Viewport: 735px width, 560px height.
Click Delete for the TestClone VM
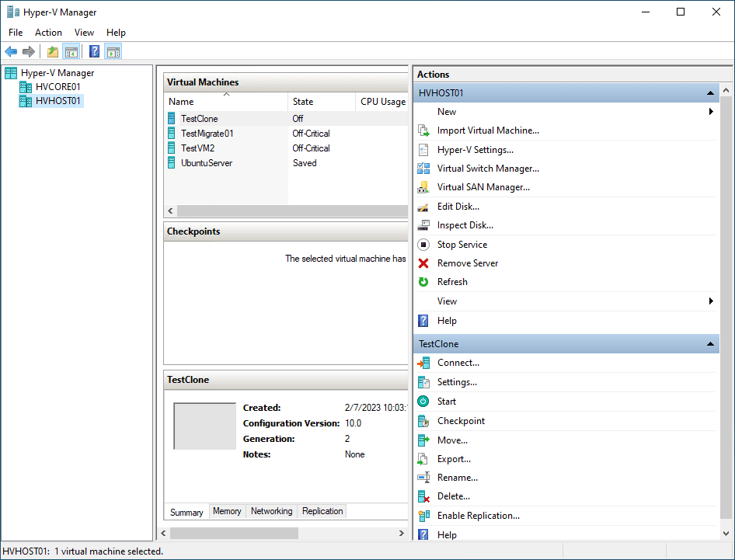tap(453, 496)
